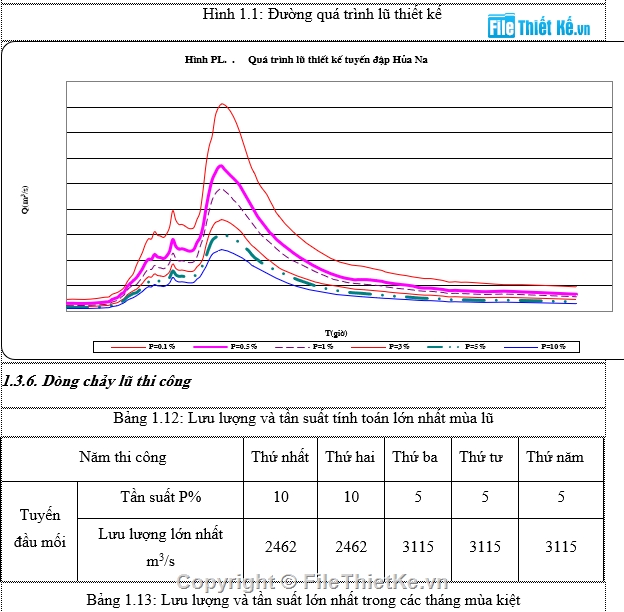Screen dimensions: 624x612
Task: Select the 'P=0.5 %' legend entry
Action: point(225,347)
